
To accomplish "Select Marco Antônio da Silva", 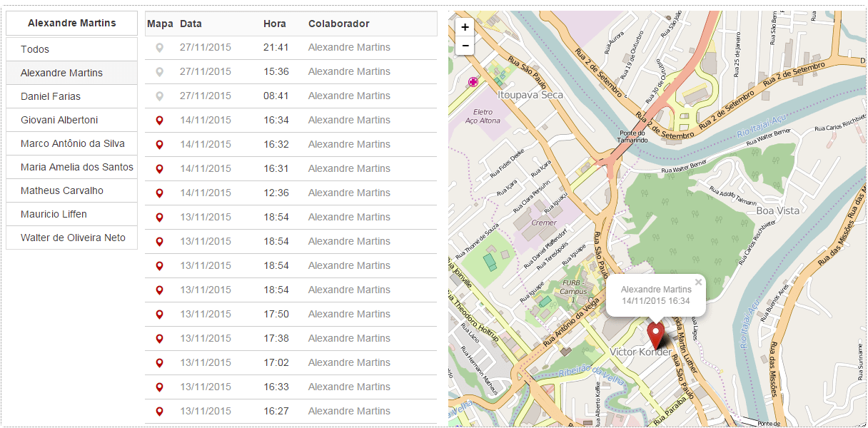I will tap(72, 143).
